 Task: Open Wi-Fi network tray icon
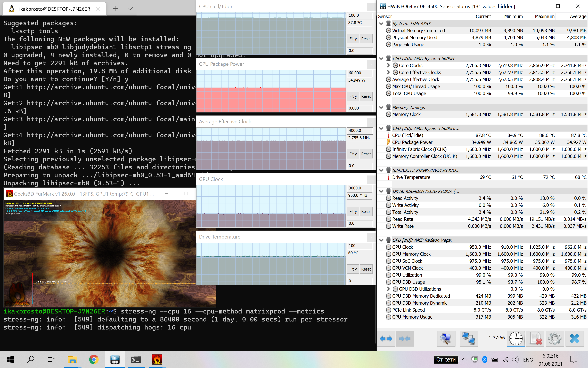tap(505, 359)
